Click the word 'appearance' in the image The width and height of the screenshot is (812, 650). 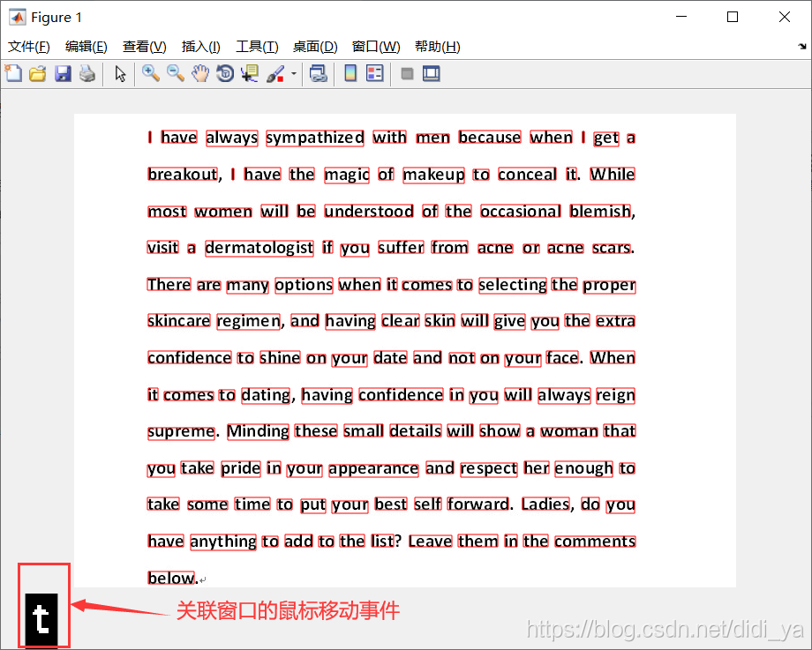point(373,469)
